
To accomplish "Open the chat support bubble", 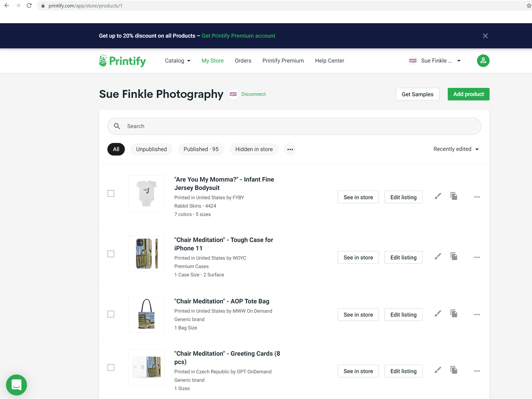I will coord(17,385).
